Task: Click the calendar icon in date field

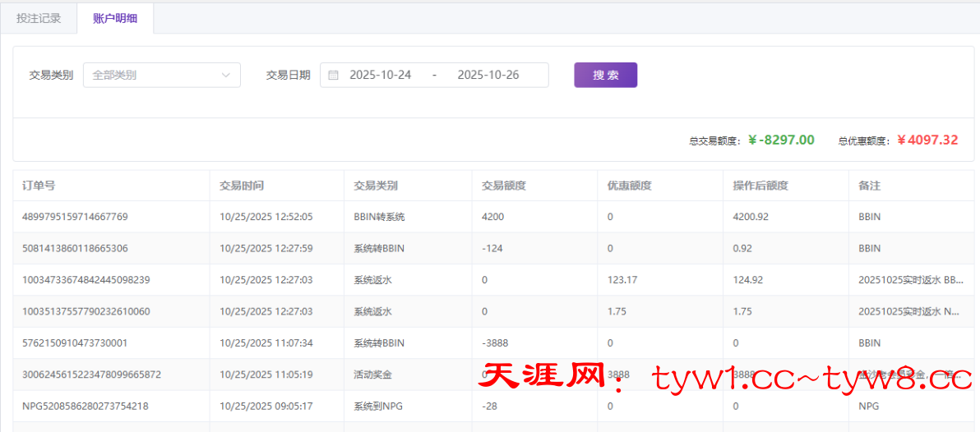Action: click(x=333, y=75)
